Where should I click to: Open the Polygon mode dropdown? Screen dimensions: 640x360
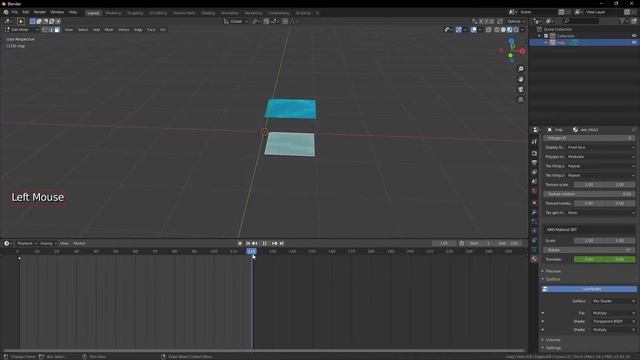click(601, 157)
